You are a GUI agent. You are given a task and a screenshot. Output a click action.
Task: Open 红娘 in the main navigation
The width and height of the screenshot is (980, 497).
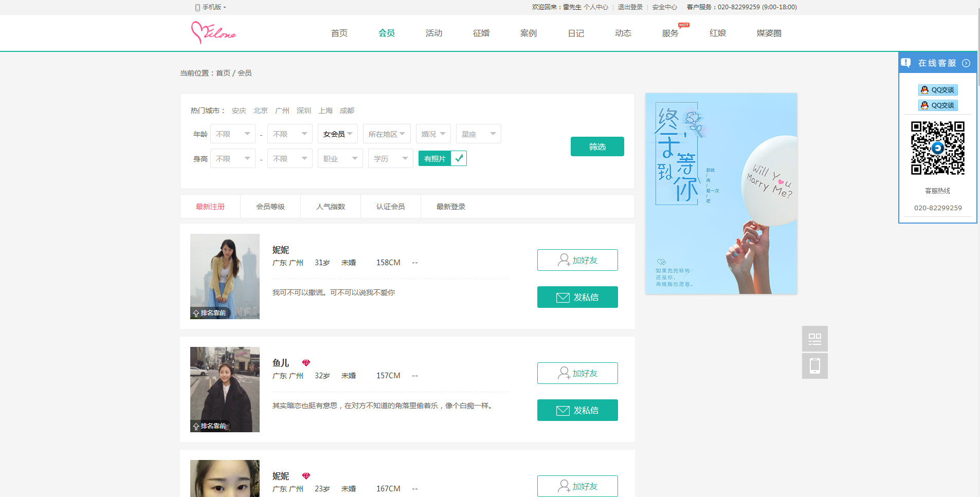[718, 33]
